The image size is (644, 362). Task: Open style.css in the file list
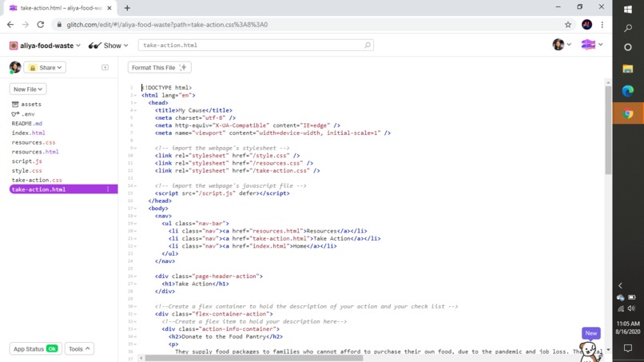[x=26, y=170]
